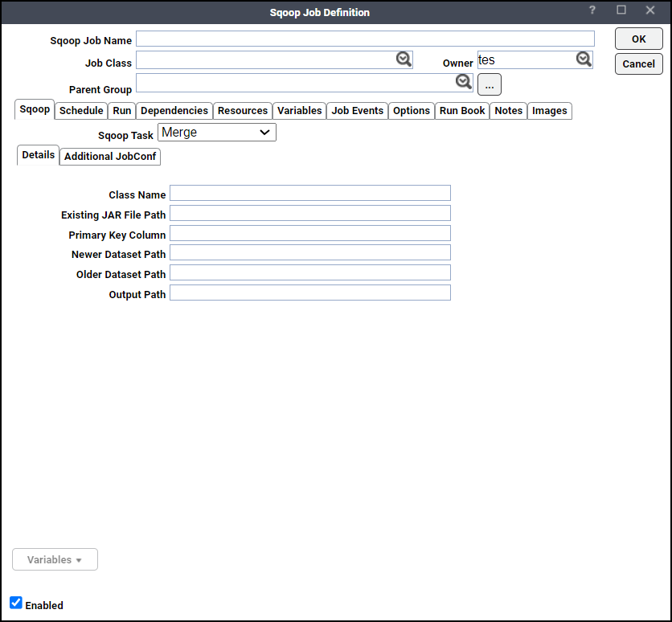Click the ellipsis button beside Parent Group
Screen dimensions: 672x622
pyautogui.click(x=490, y=84)
